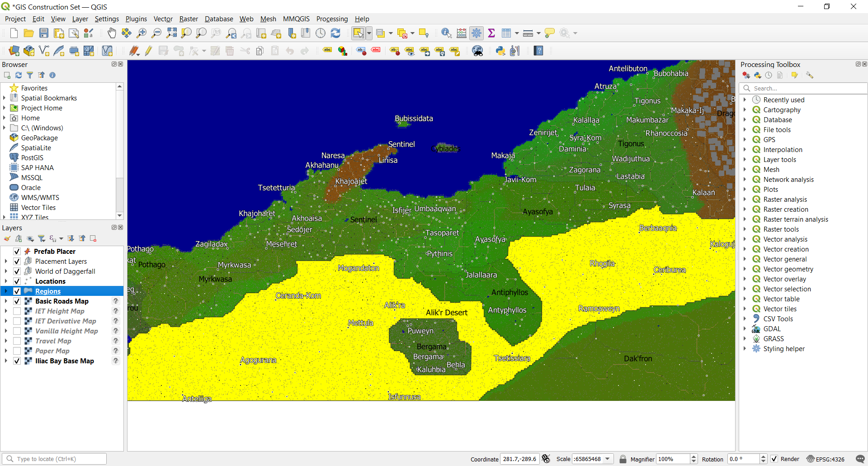Open the Style Manager icon
This screenshot has height=466, width=868.
(89, 33)
